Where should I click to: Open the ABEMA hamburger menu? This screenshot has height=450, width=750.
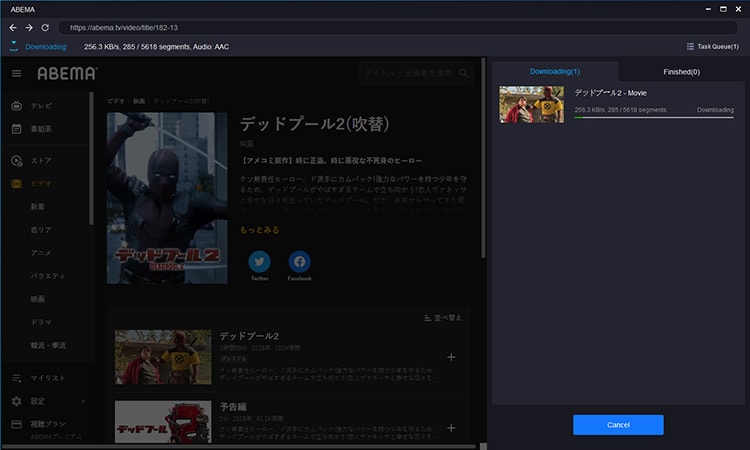click(x=16, y=73)
